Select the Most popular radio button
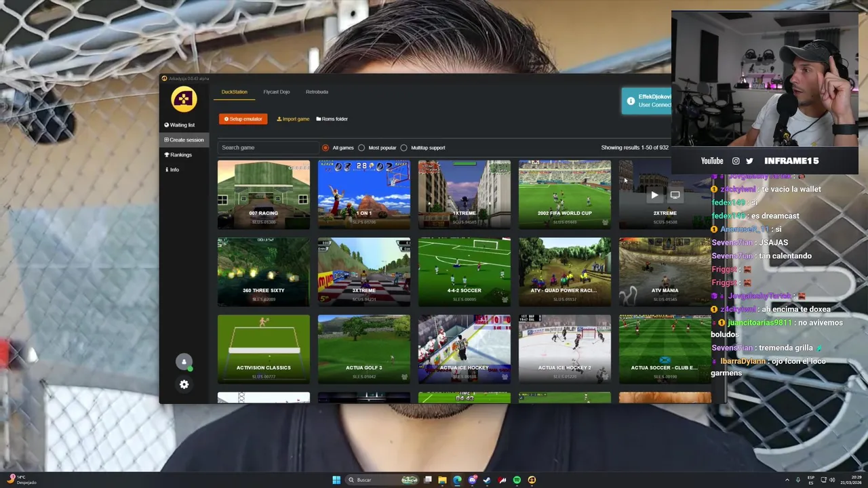The image size is (868, 488). point(361,148)
